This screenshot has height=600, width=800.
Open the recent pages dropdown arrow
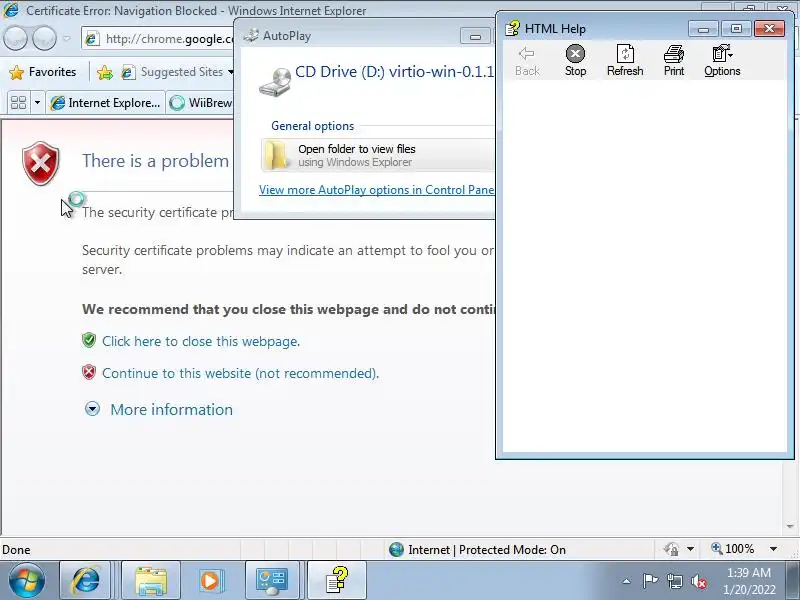67,38
